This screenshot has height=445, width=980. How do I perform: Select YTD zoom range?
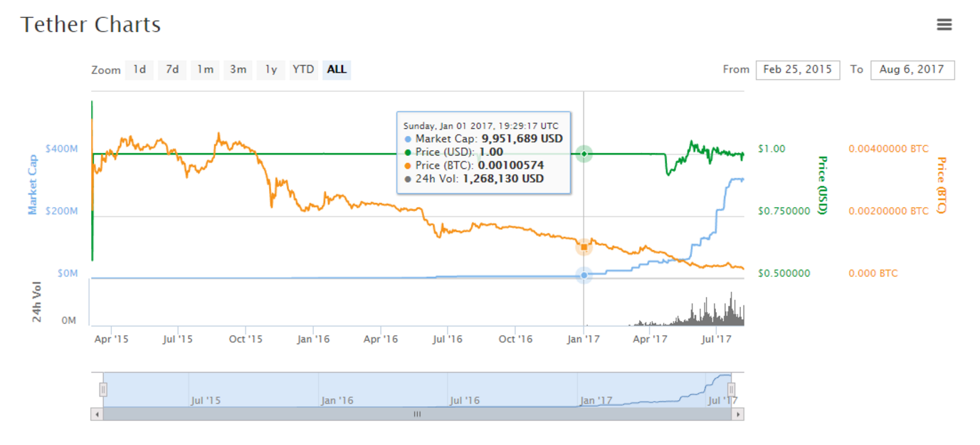point(303,69)
